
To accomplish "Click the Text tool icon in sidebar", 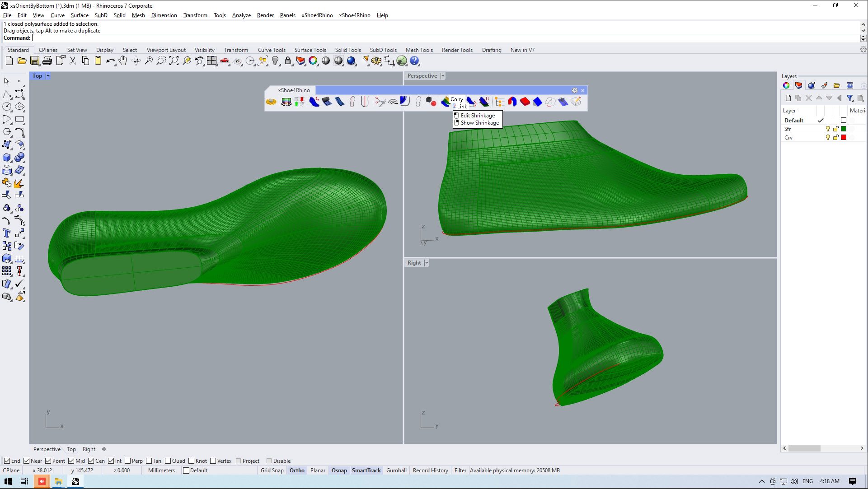I will (7, 233).
